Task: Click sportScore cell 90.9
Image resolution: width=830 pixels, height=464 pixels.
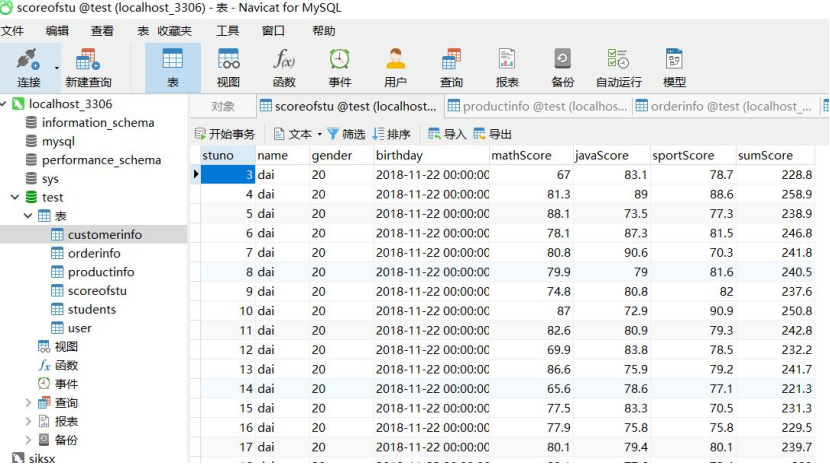Action: (693, 311)
